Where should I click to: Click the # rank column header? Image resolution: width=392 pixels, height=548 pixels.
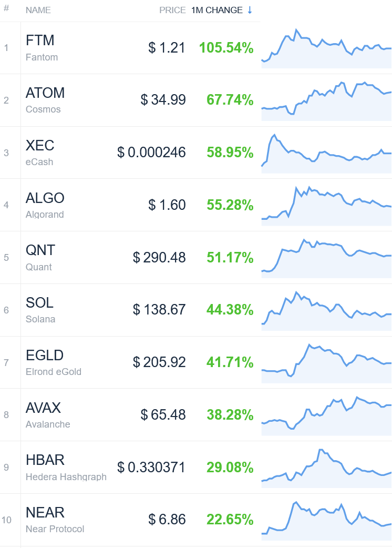(6, 8)
